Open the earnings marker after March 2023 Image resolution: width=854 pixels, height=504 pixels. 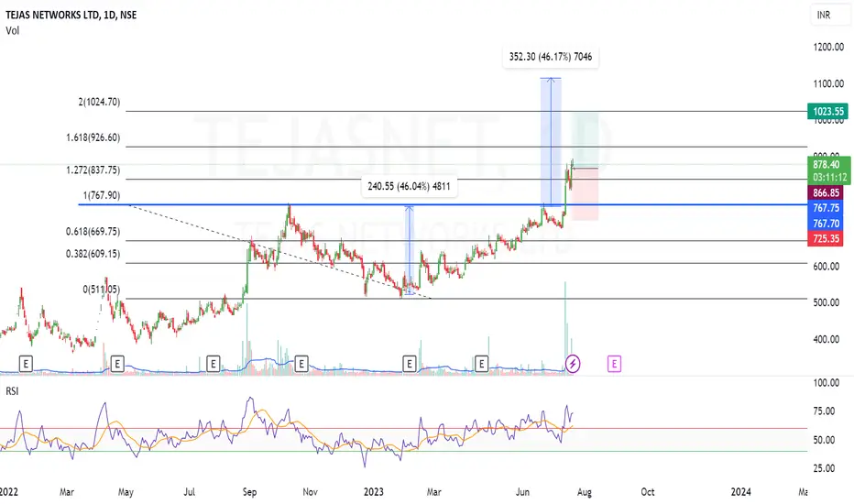click(481, 364)
